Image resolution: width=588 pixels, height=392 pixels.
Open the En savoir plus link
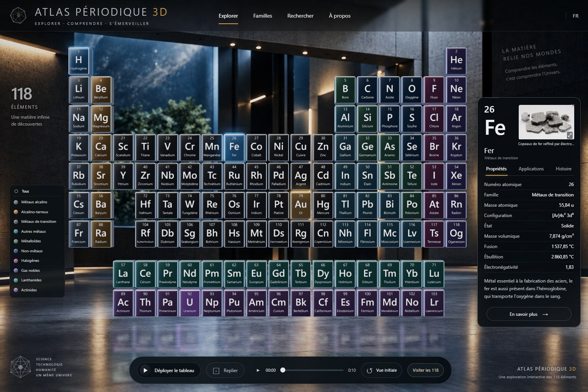529,314
